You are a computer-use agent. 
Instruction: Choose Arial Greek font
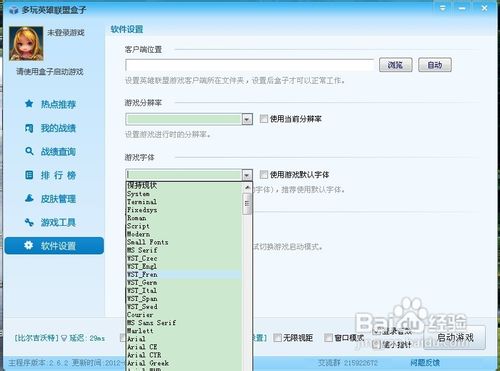point(184,363)
